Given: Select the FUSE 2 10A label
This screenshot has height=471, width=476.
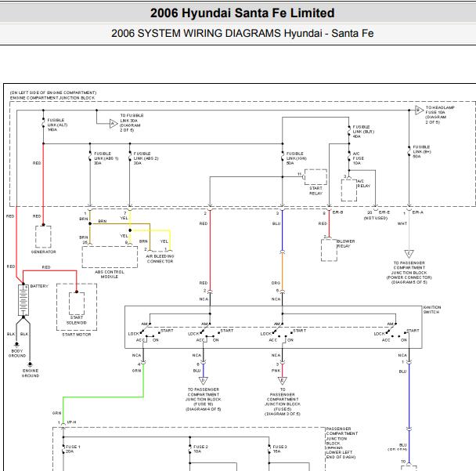Looking at the screenshot, I should 200,449.
